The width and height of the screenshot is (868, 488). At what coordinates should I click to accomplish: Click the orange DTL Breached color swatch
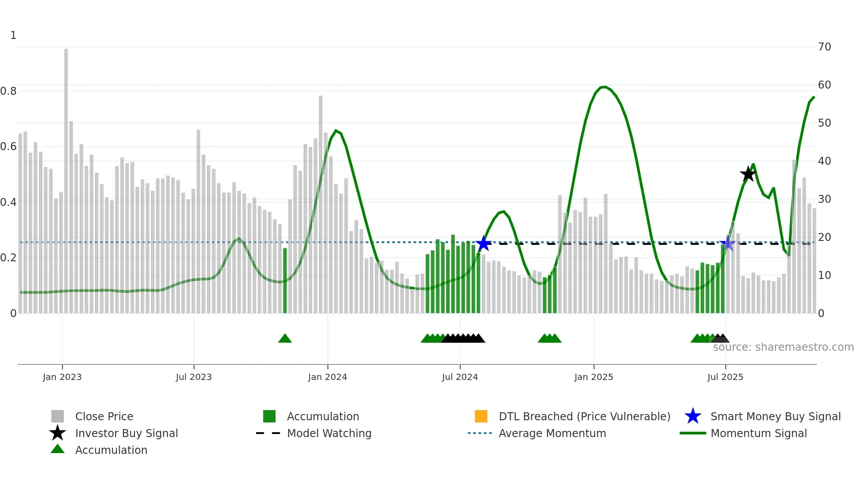[481, 416]
